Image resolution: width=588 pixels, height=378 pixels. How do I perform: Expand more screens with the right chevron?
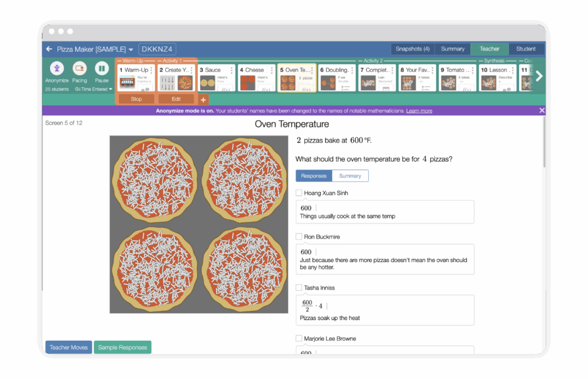539,75
